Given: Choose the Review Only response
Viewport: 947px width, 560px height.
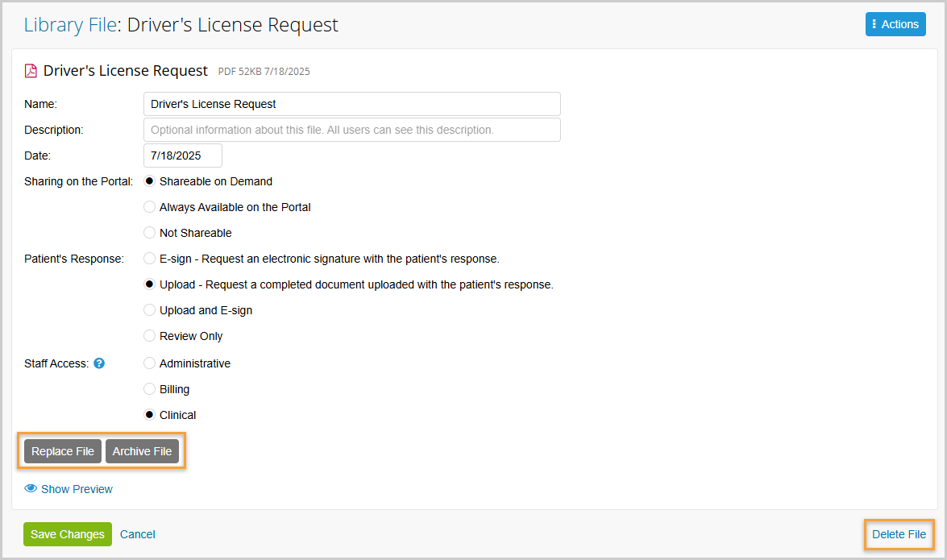Looking at the screenshot, I should tap(149, 336).
